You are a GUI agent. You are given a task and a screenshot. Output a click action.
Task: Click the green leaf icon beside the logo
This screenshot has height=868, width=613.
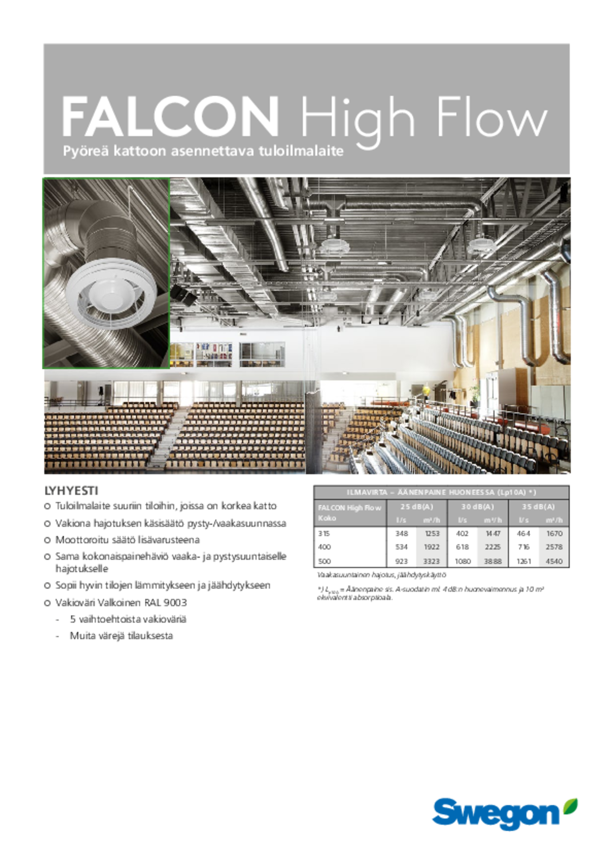pyautogui.click(x=570, y=805)
